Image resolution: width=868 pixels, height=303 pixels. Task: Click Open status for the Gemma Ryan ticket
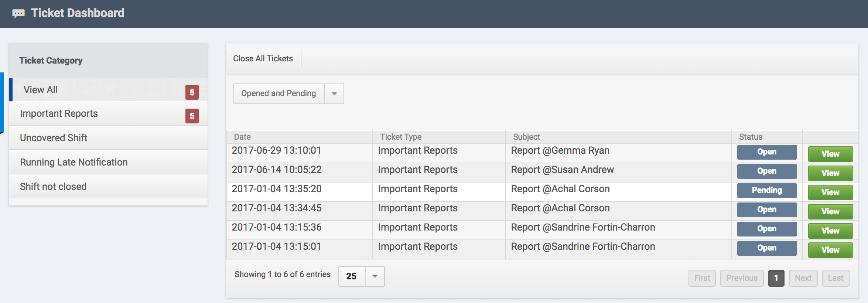coord(767,152)
